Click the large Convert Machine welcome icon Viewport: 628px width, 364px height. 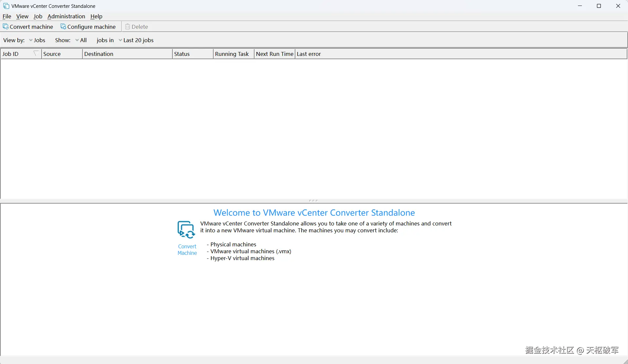(186, 230)
